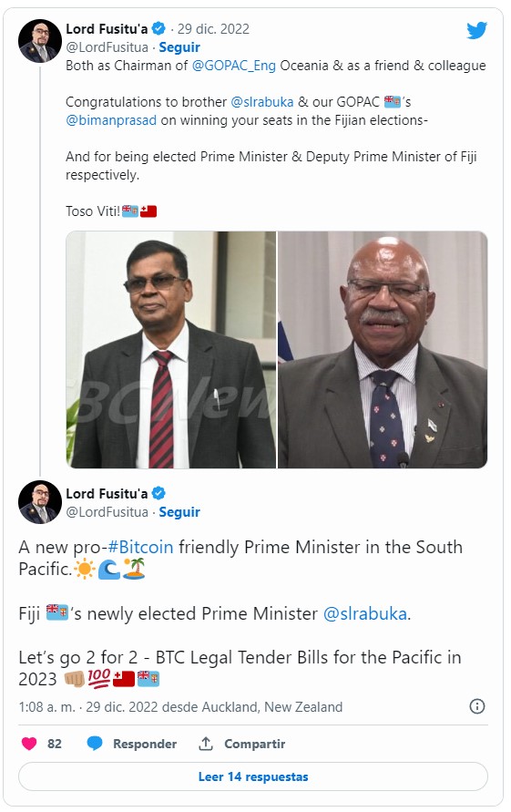Open the @GOPAC_Eng mention
Screen dimensions: 511x812
[233, 66]
